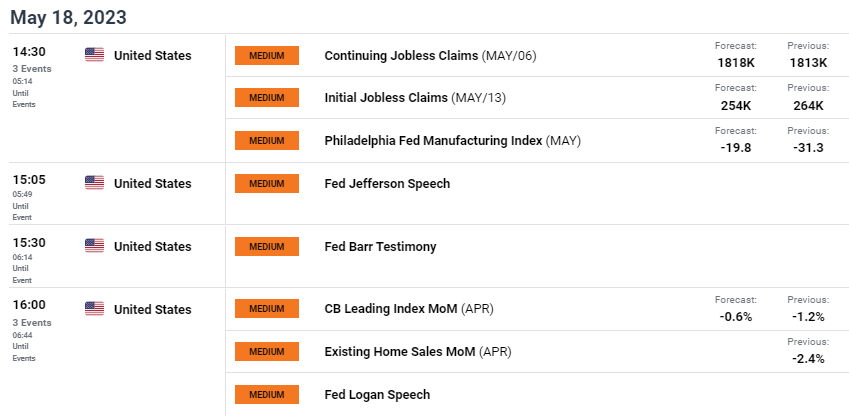
Task: Click the previous value -31.3 for Philadelphia Fed
Action: tap(808, 148)
